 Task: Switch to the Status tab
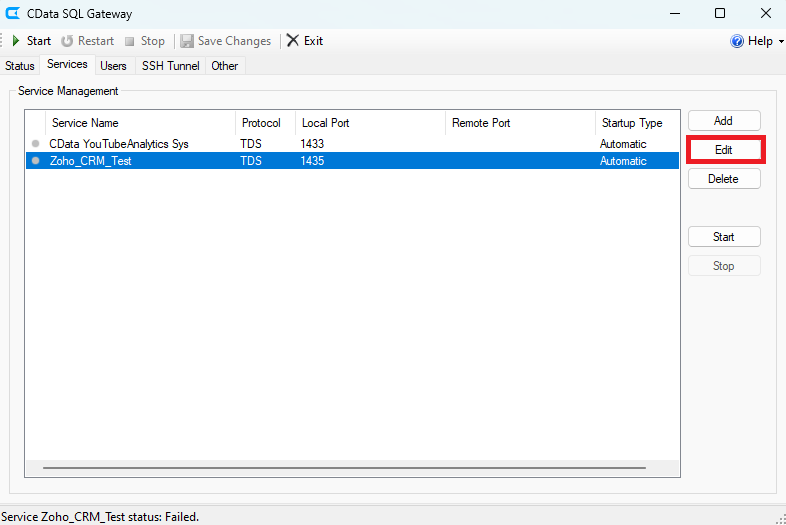[x=20, y=66]
